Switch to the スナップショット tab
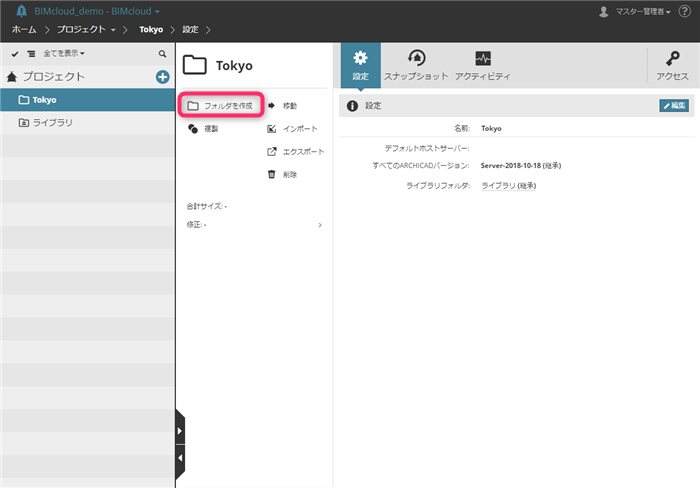 (x=416, y=65)
